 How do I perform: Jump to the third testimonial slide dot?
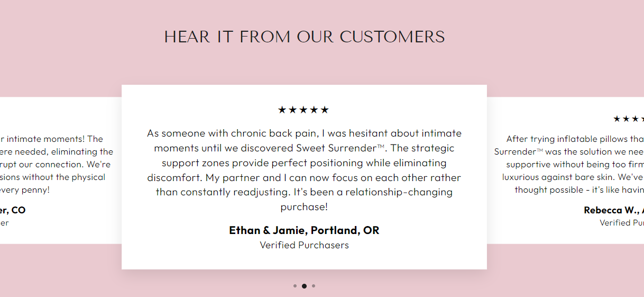tap(314, 286)
